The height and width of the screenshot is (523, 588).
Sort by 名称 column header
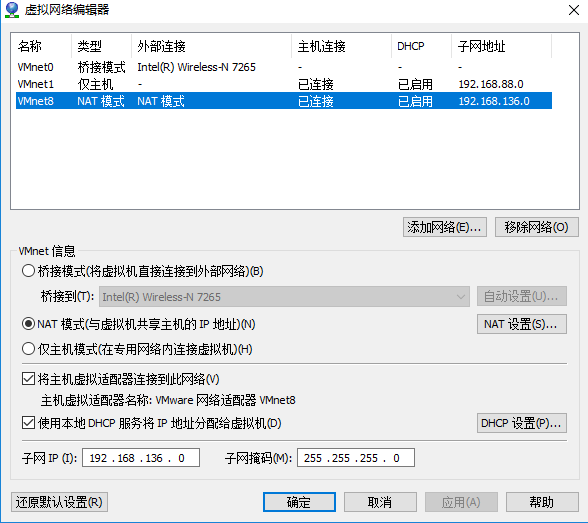[x=41, y=46]
